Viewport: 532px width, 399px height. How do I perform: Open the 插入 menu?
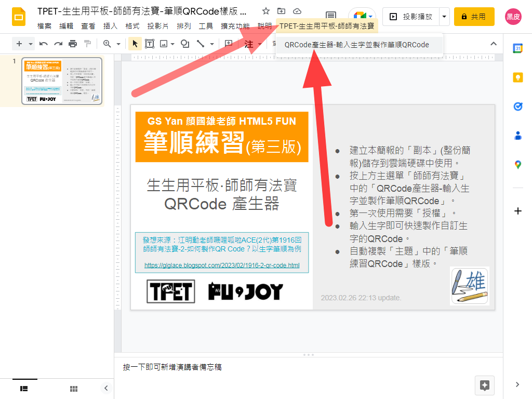pos(110,26)
